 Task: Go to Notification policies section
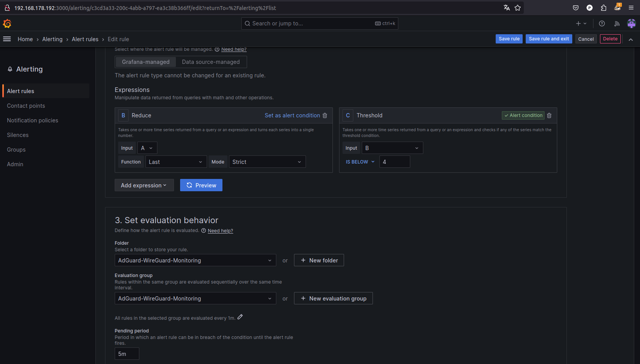[x=32, y=120]
